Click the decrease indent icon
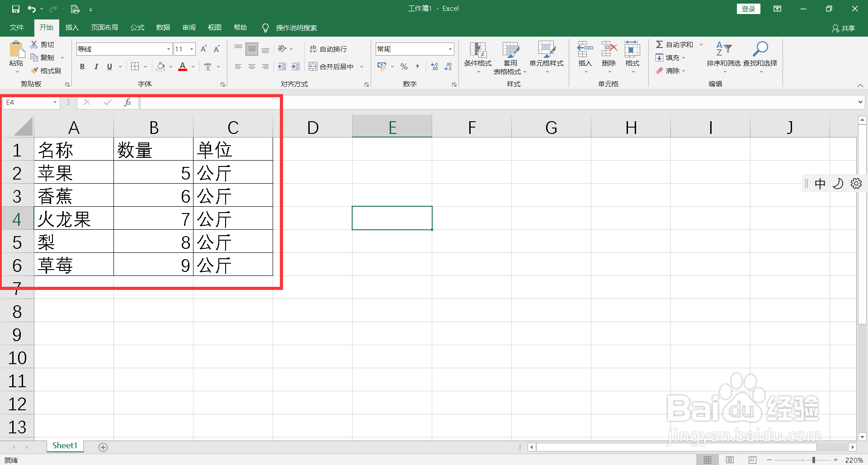 coord(282,66)
